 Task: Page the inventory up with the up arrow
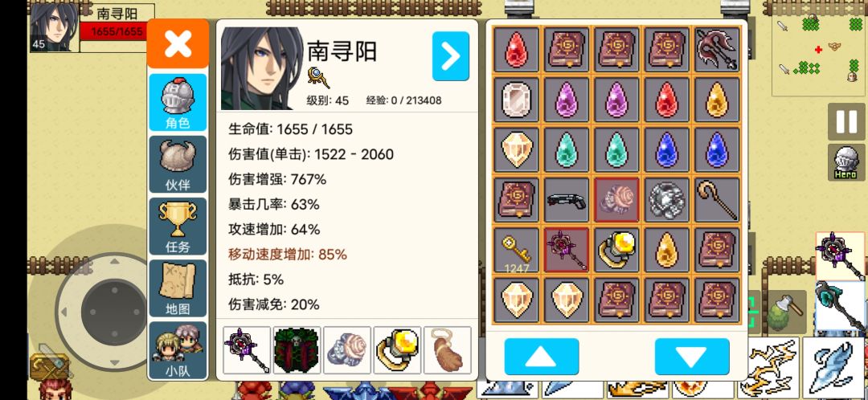pos(542,357)
